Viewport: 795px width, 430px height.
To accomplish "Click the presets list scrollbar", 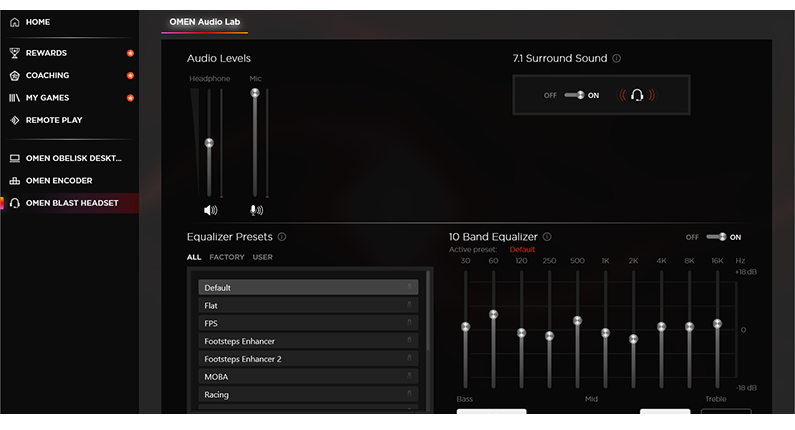I will pos(428,310).
